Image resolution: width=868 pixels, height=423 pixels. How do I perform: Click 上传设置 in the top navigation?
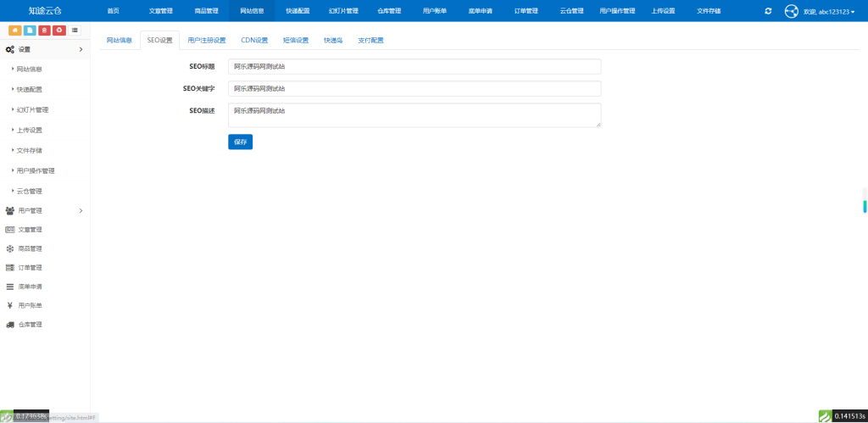(663, 11)
